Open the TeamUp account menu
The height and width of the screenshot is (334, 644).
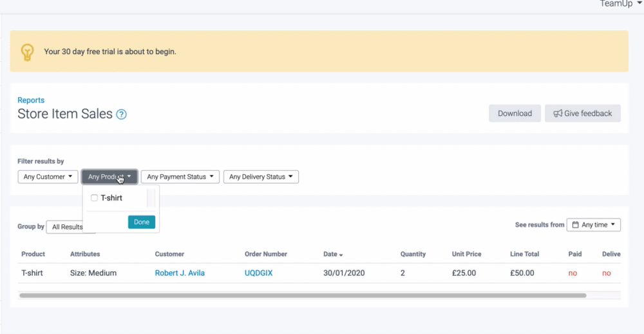[620, 4]
